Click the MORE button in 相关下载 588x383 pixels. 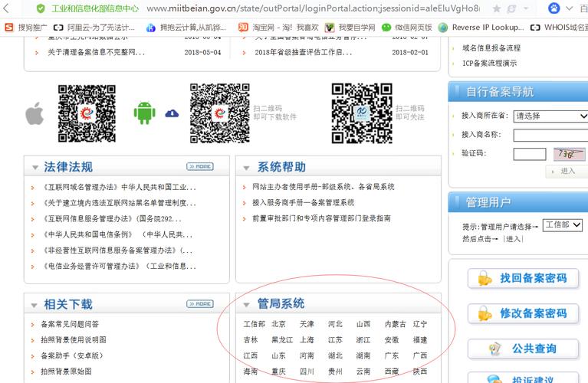click(200, 304)
